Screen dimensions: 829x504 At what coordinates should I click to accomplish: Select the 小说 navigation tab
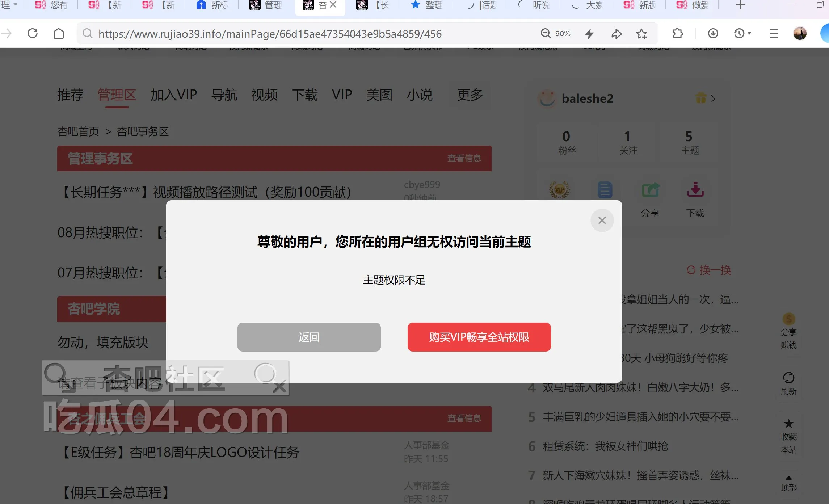[419, 95]
